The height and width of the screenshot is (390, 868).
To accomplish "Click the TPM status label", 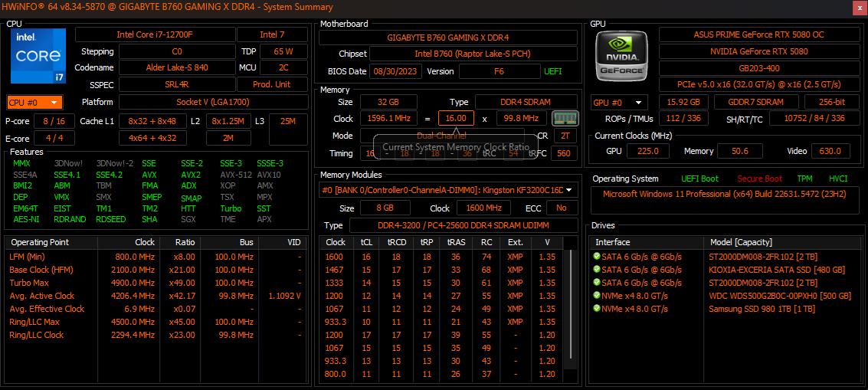I will pos(805,179).
